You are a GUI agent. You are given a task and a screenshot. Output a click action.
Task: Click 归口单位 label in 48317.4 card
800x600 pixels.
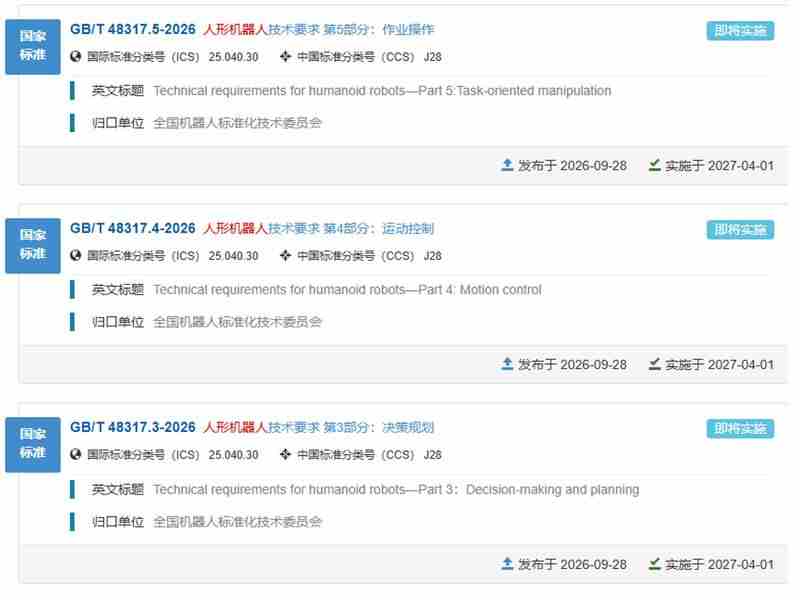(117, 321)
